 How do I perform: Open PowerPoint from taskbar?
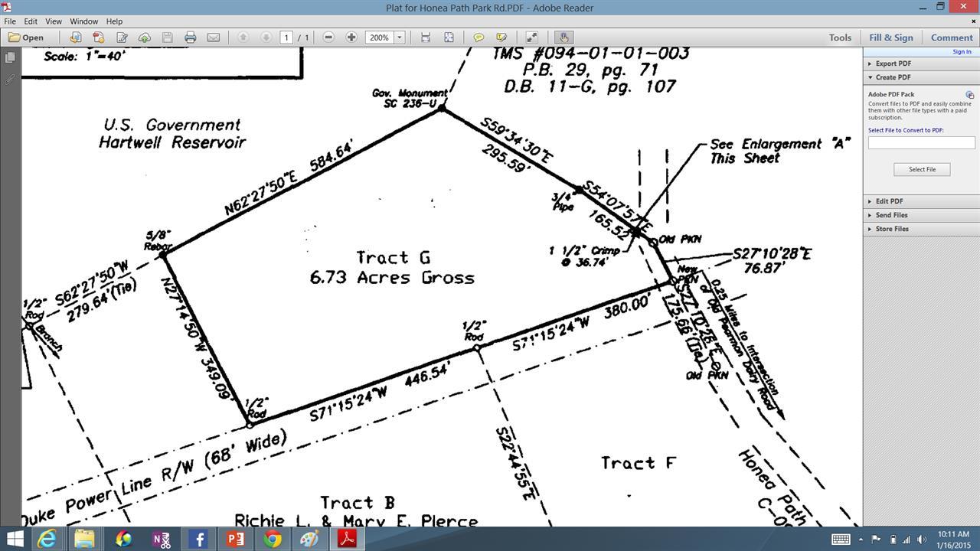pos(235,539)
